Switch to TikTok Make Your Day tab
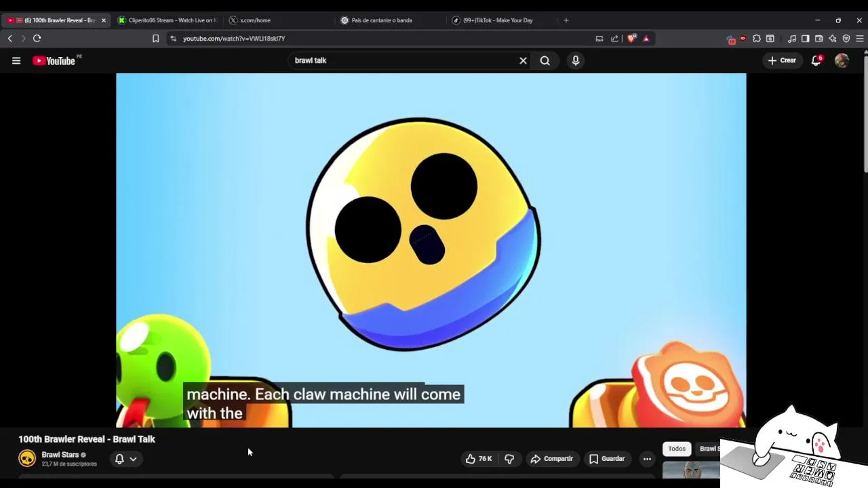Viewport: 868px width, 488px height. coord(500,20)
